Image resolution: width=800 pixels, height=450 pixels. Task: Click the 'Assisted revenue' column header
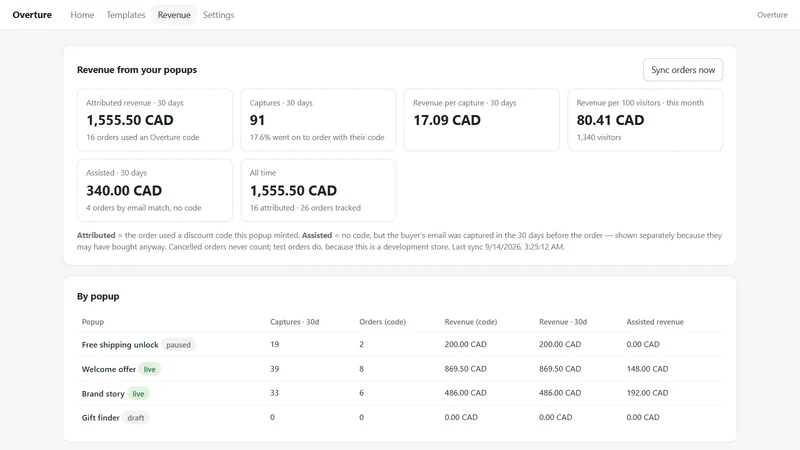[655, 322]
